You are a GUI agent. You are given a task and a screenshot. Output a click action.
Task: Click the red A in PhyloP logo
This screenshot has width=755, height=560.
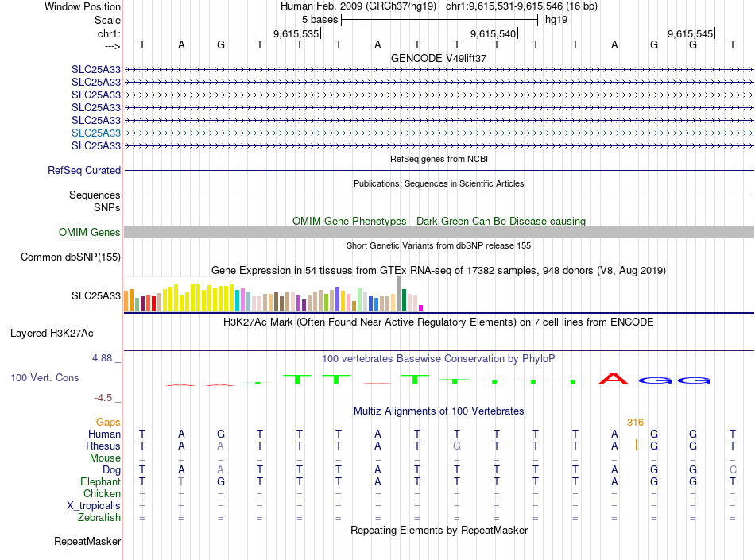point(614,379)
